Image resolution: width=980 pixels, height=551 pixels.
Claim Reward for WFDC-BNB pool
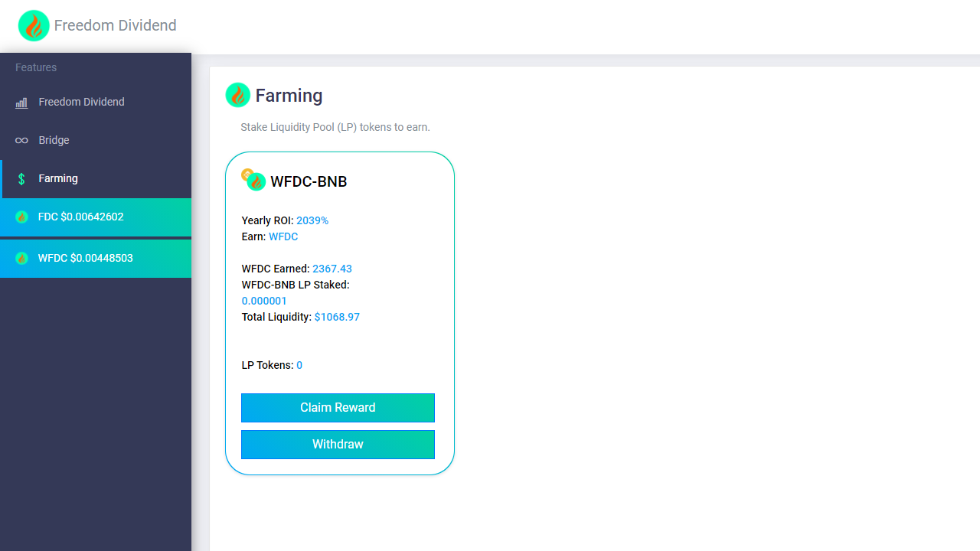click(338, 408)
